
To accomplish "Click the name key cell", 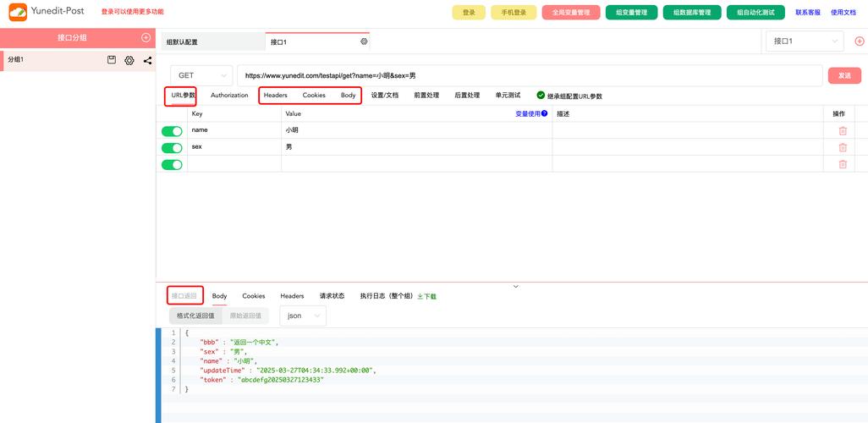I will [x=234, y=130].
